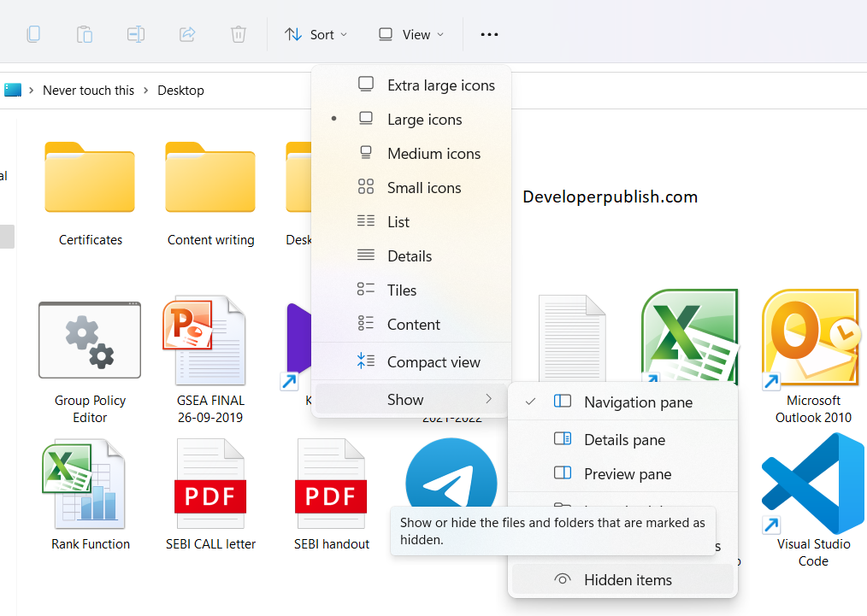Select the Visual Studio Code shortcut
This screenshot has width=867, height=616.
[813, 484]
